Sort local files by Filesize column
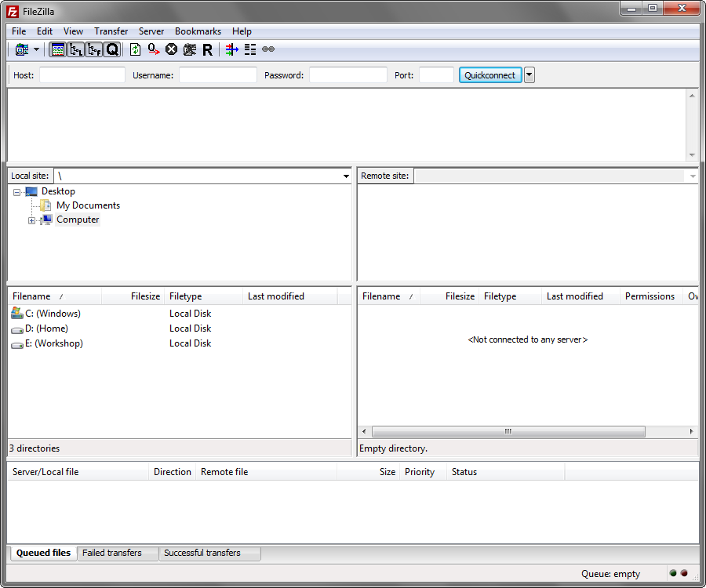This screenshot has width=706, height=588. (x=133, y=296)
